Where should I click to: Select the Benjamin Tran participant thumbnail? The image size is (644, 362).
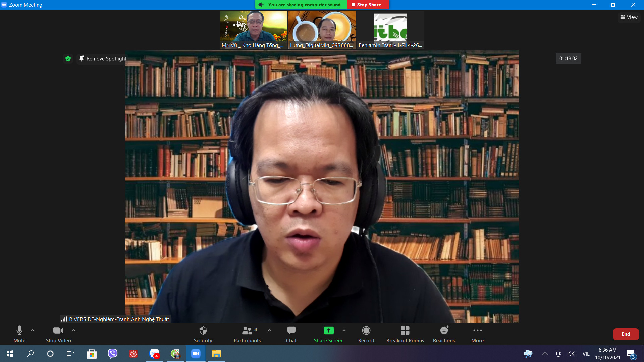[390, 30]
